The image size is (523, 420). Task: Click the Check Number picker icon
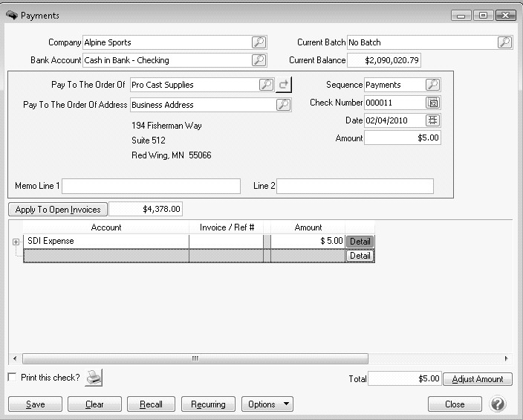coord(433,103)
